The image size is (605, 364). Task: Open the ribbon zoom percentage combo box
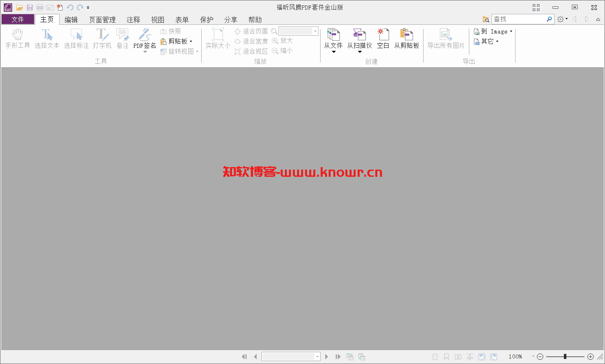tap(299, 31)
